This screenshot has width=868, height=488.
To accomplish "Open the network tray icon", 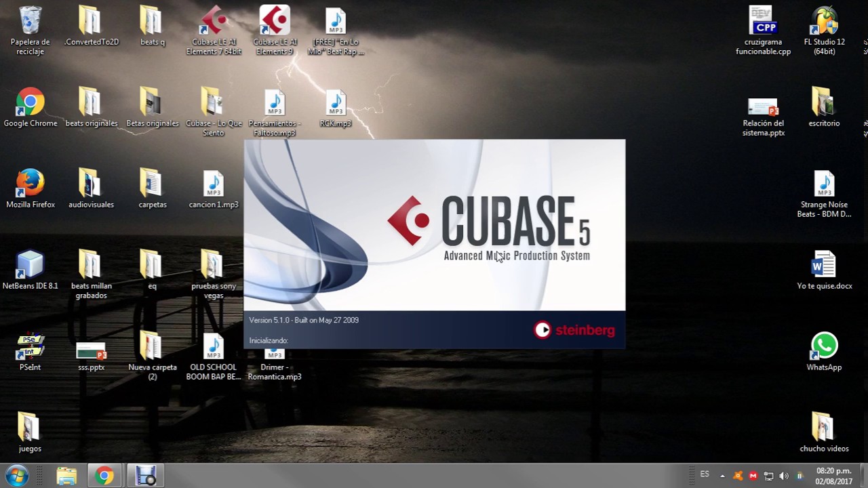I will pos(768,476).
